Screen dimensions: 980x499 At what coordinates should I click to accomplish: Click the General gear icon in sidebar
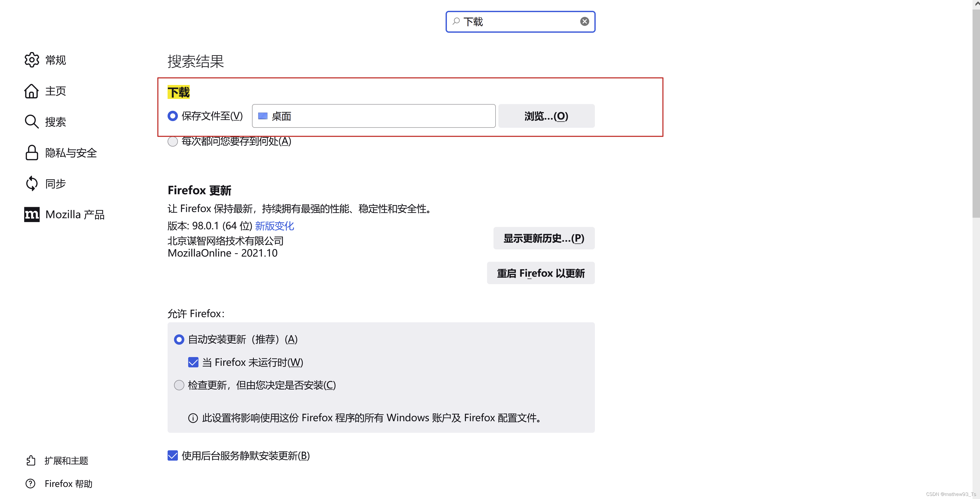point(32,60)
